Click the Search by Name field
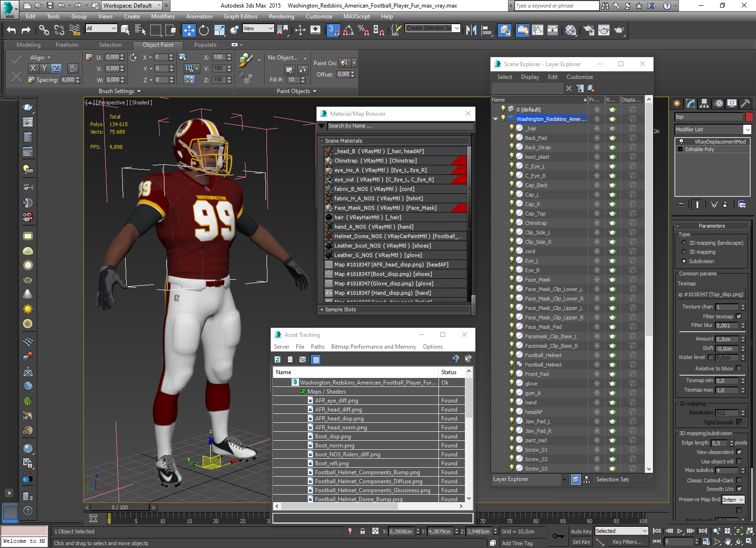 tap(400, 126)
